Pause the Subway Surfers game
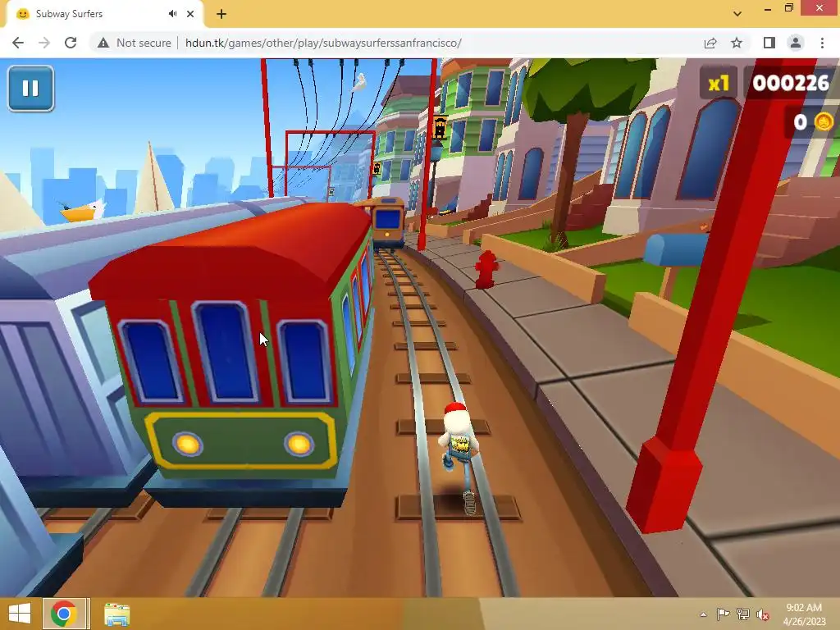 30,89
